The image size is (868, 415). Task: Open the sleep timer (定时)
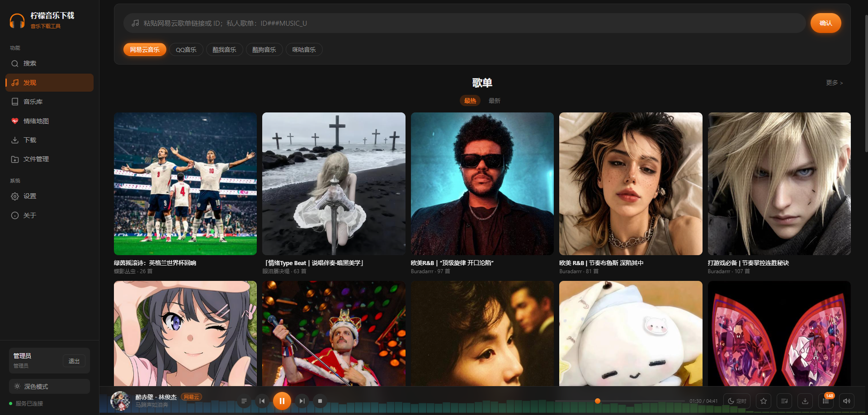[737, 401]
